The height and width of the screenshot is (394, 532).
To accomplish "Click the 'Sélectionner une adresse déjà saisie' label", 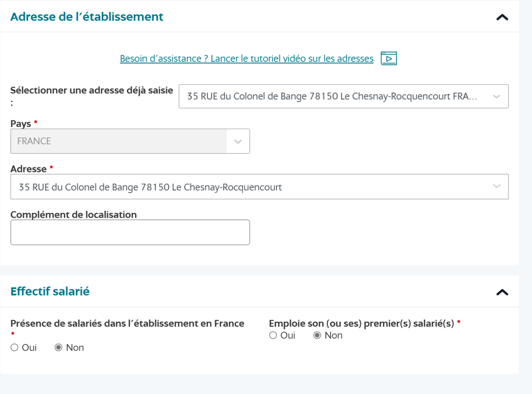I will (91, 91).
